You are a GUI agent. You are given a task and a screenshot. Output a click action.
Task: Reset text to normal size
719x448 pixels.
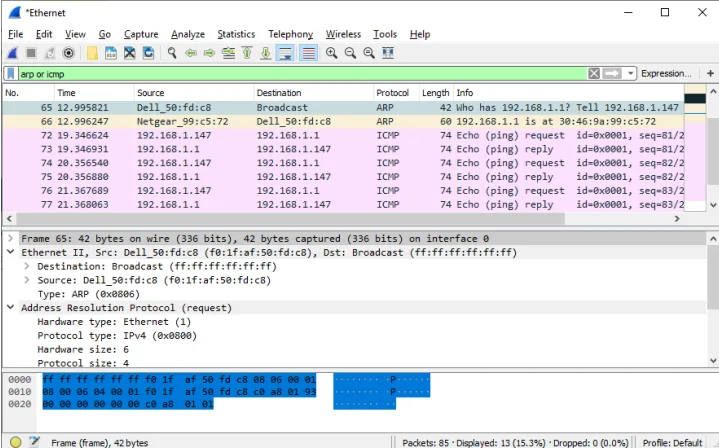[x=369, y=53]
